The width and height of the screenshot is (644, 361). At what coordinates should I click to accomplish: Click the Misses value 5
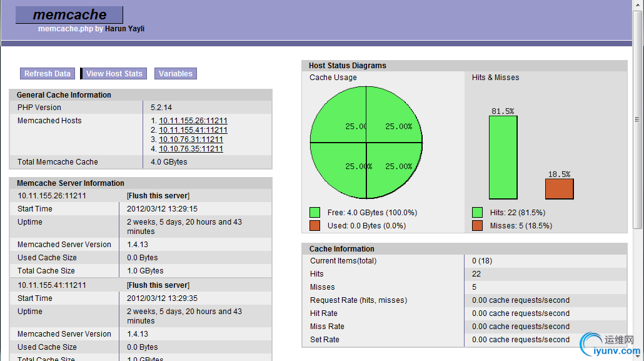pos(475,287)
